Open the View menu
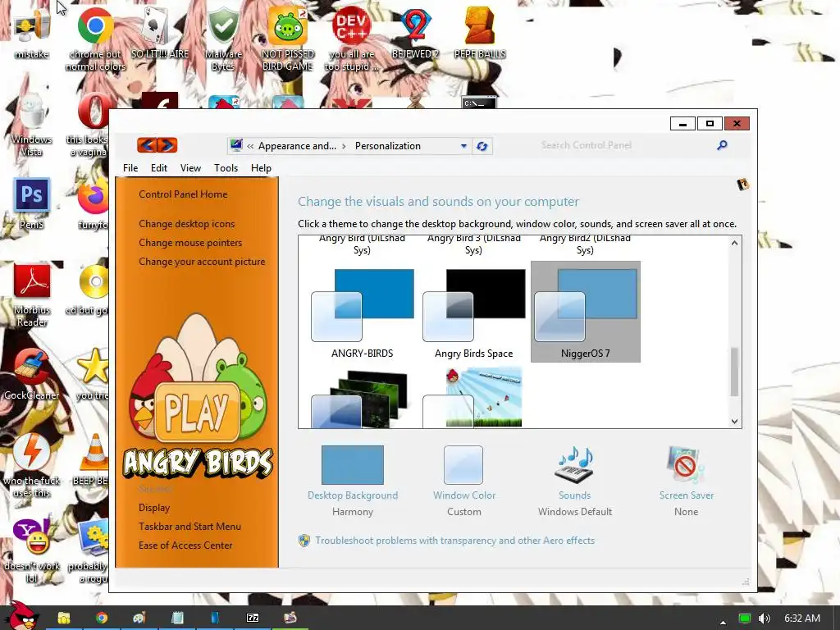Image resolution: width=840 pixels, height=630 pixels. (x=190, y=167)
